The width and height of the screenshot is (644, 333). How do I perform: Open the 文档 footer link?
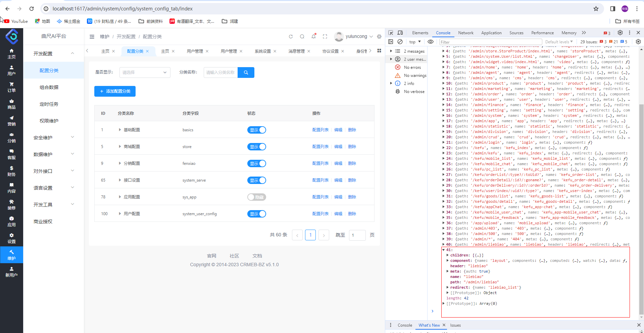257,256
